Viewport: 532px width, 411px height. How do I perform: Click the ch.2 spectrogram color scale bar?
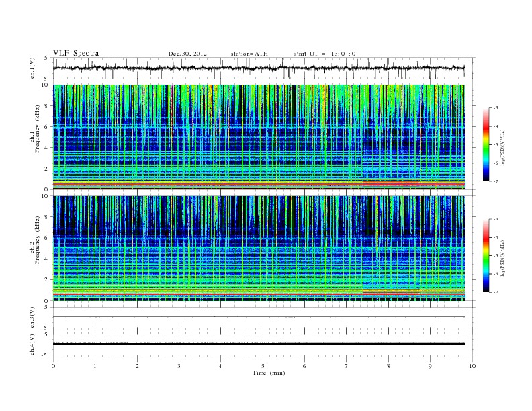pyautogui.click(x=486, y=255)
